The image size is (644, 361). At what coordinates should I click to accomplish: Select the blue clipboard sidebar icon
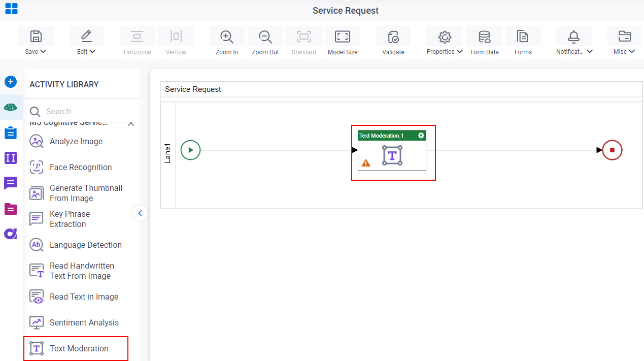click(11, 133)
